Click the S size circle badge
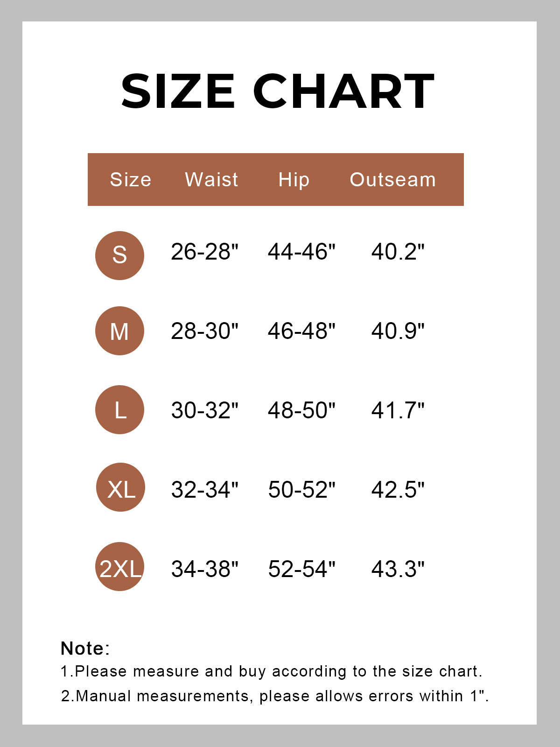The image size is (560, 747). (x=119, y=255)
